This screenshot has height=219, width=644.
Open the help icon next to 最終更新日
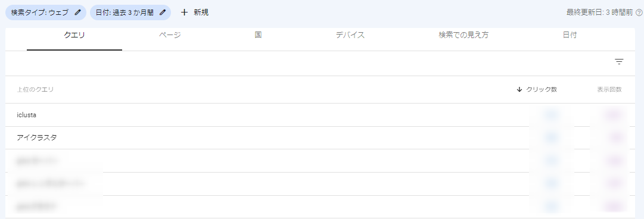[x=639, y=12]
